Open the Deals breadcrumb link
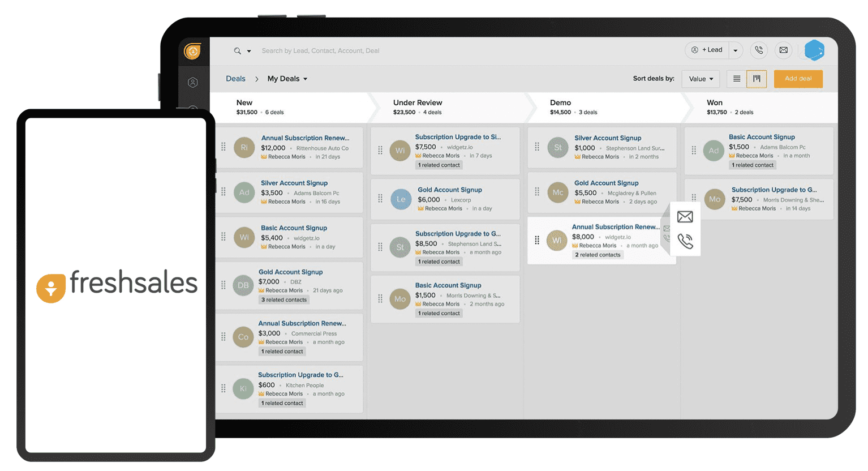The image size is (868, 471). coord(235,79)
